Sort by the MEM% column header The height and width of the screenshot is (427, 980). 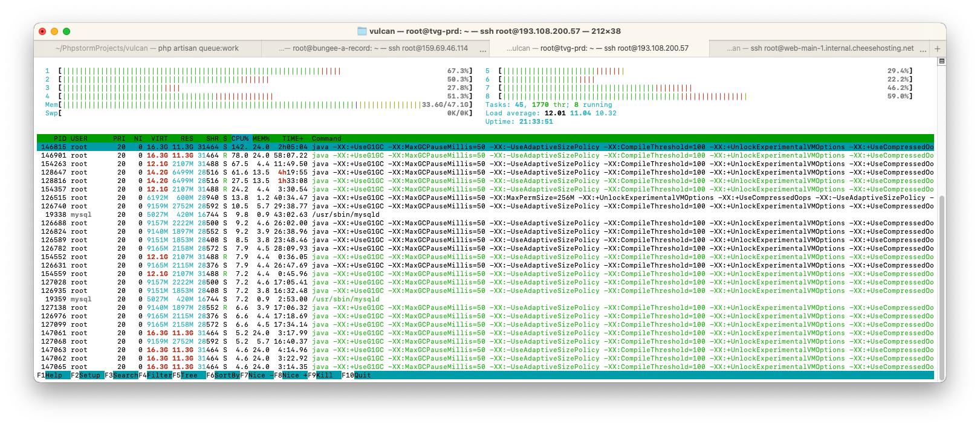coord(261,138)
